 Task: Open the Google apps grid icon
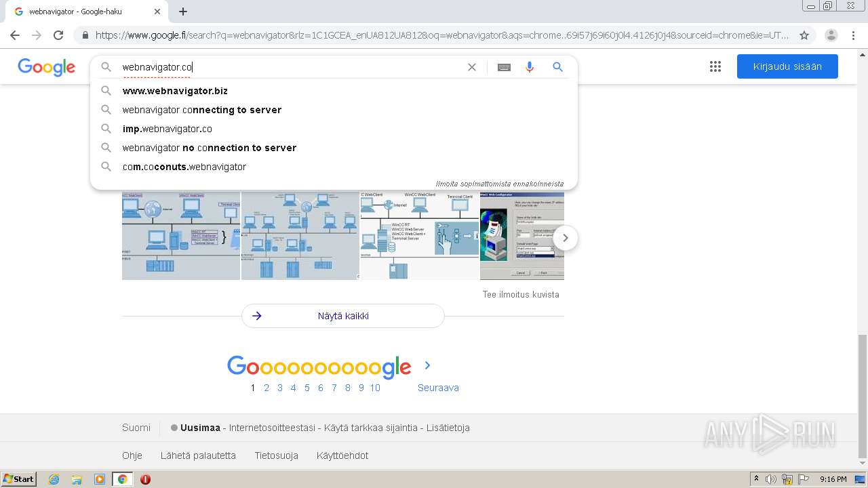point(715,66)
